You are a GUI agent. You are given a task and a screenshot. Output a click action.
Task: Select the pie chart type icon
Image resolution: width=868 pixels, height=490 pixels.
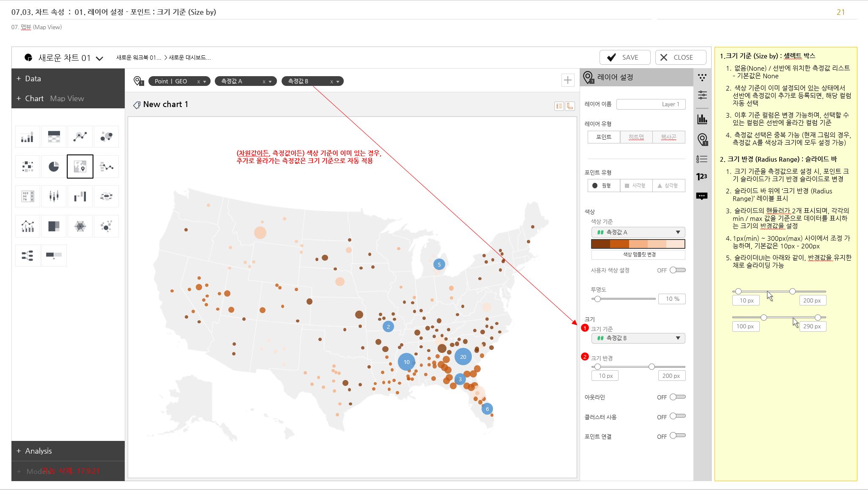(54, 166)
